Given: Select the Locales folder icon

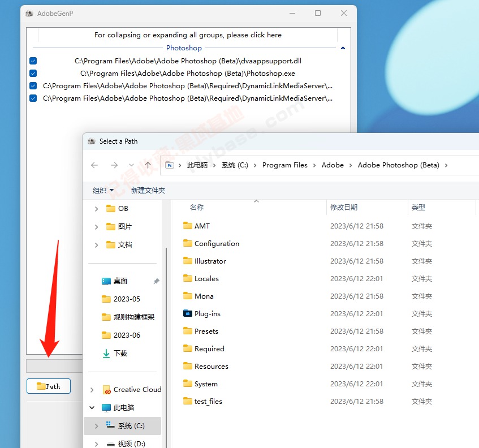Looking at the screenshot, I should coord(188,278).
